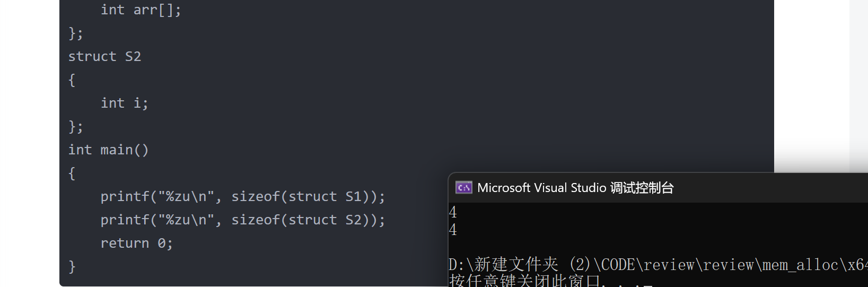Viewport: 868px width, 287px height.
Task: Click the closing '};' after int i;
Action: (x=75, y=127)
